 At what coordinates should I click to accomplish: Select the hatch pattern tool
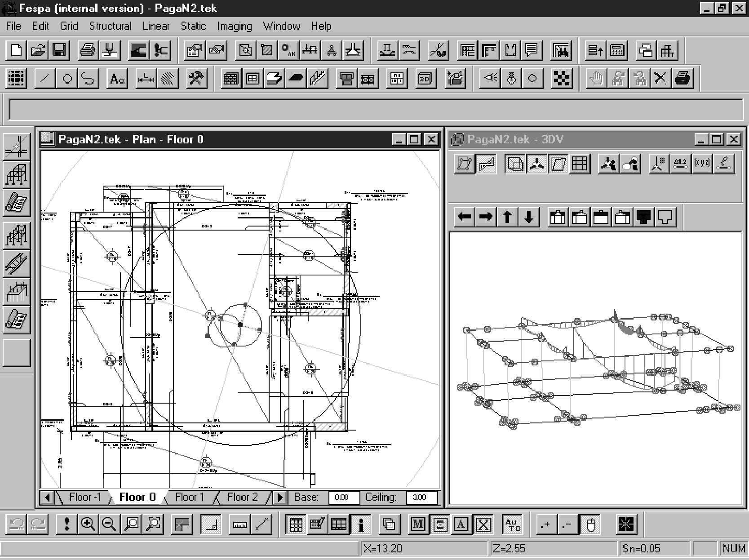(x=167, y=79)
